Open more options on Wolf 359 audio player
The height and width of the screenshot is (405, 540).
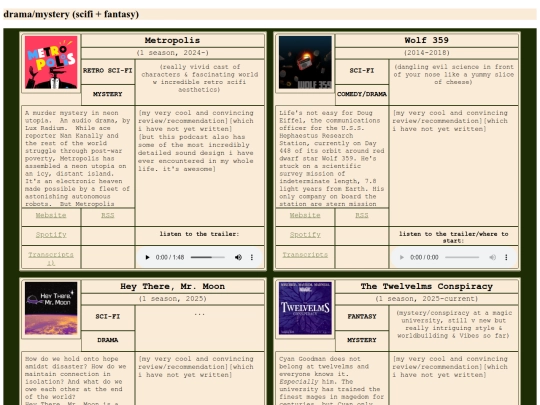[x=506, y=257]
